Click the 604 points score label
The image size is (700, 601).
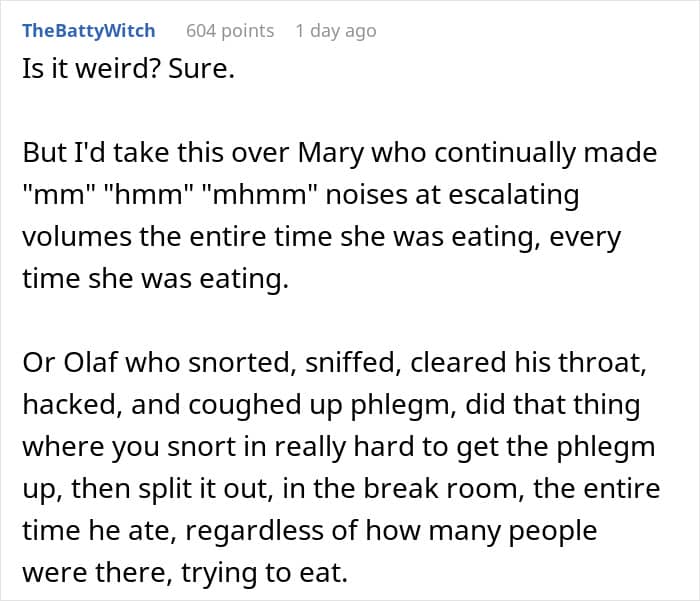click(230, 31)
